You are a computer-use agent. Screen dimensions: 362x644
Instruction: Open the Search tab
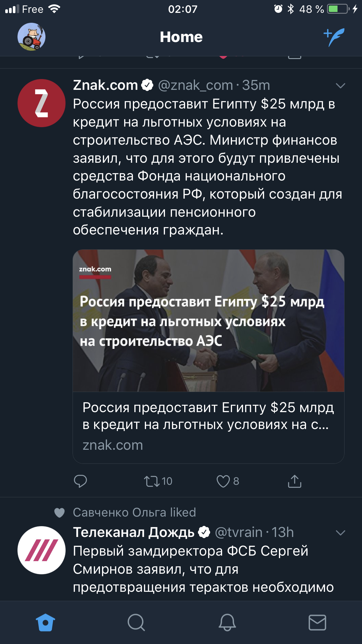tap(136, 622)
